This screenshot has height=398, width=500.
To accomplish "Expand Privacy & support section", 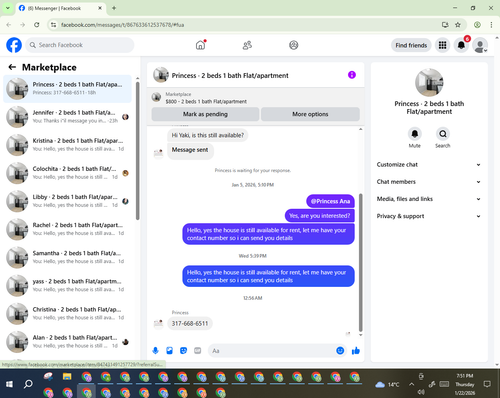I will coord(429,216).
